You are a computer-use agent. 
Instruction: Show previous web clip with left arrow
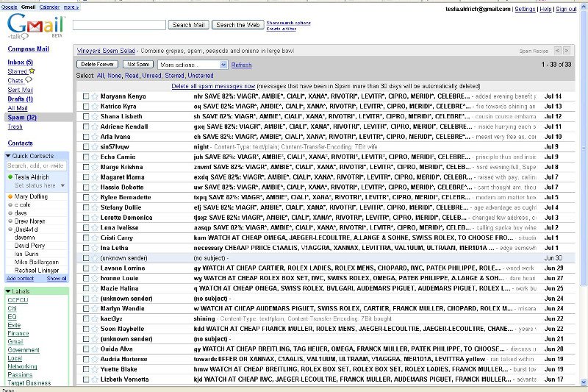[557, 51]
